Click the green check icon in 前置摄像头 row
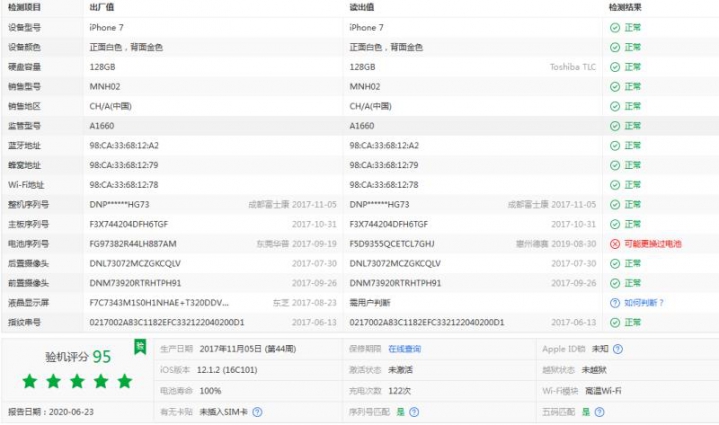The width and height of the screenshot is (719, 425). click(615, 283)
